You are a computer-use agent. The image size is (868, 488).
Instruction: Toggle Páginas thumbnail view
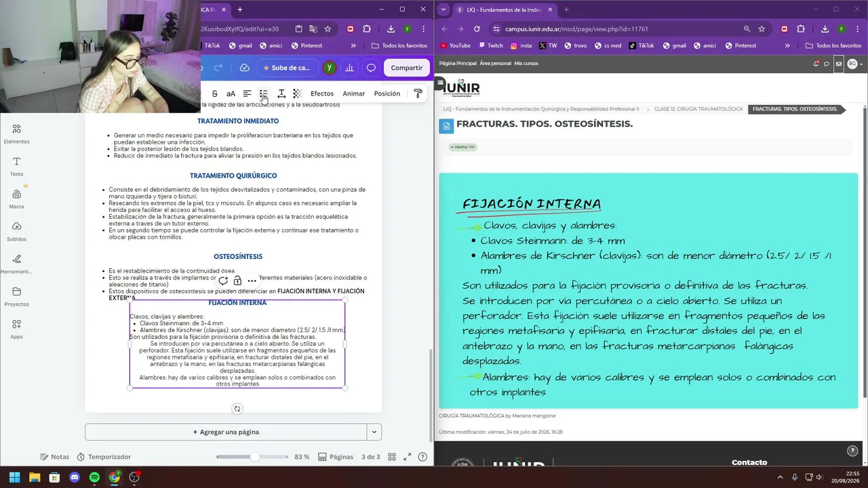[336, 457]
